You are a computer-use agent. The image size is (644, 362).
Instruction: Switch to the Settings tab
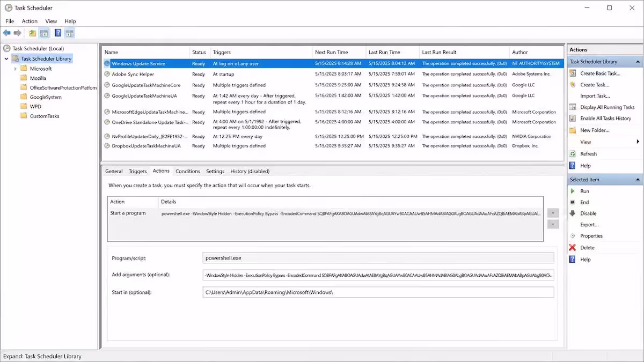215,171
